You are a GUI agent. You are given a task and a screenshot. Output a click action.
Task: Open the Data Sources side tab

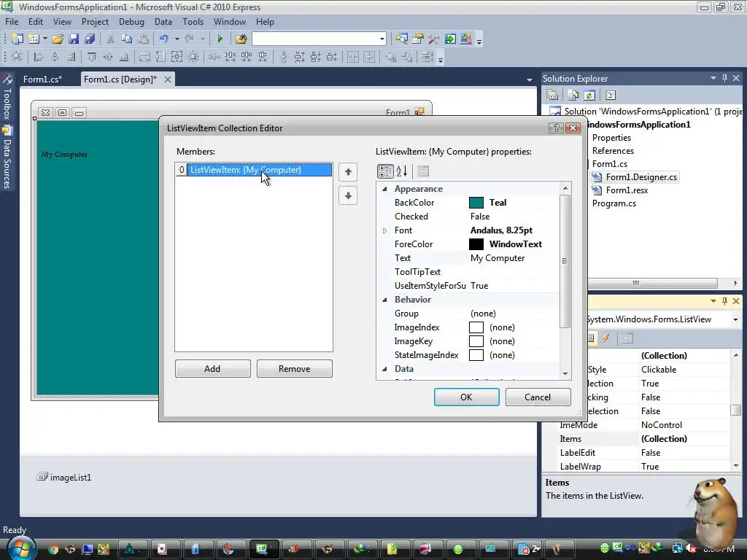pos(7,157)
